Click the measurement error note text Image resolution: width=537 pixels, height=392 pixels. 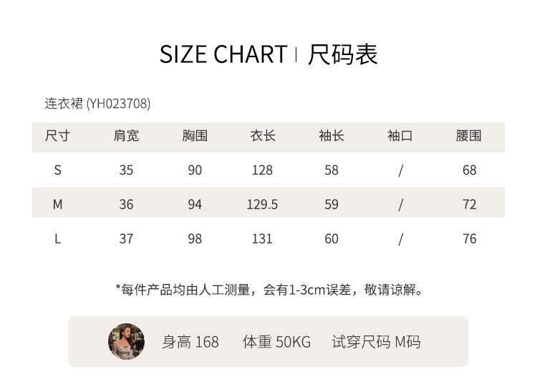pos(270,290)
